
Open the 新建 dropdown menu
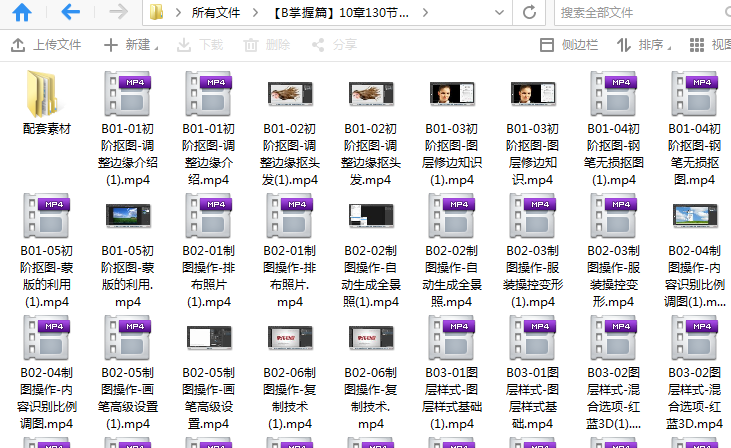[x=131, y=45]
